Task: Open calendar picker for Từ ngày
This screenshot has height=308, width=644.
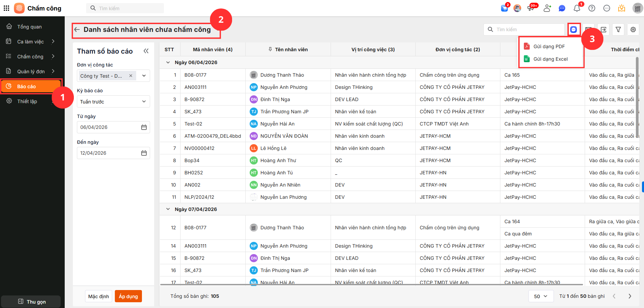Action: pyautogui.click(x=144, y=127)
